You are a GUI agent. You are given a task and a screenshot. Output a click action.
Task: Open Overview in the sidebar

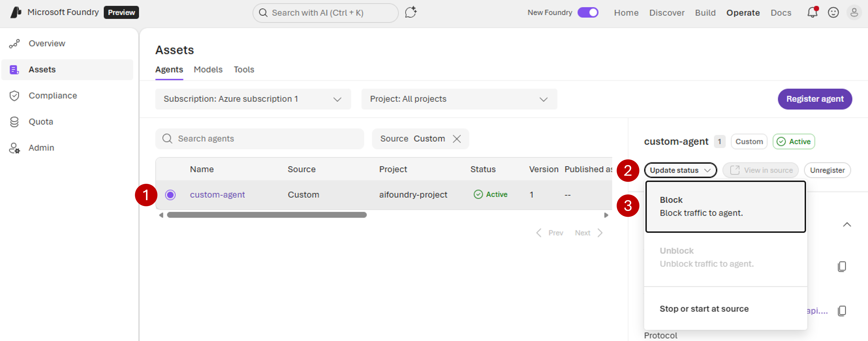pyautogui.click(x=67, y=44)
